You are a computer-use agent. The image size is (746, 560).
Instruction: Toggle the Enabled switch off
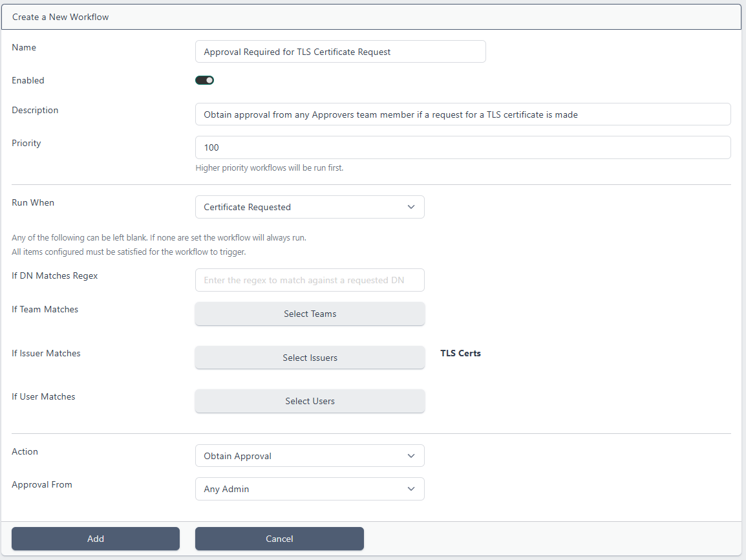pyautogui.click(x=204, y=80)
